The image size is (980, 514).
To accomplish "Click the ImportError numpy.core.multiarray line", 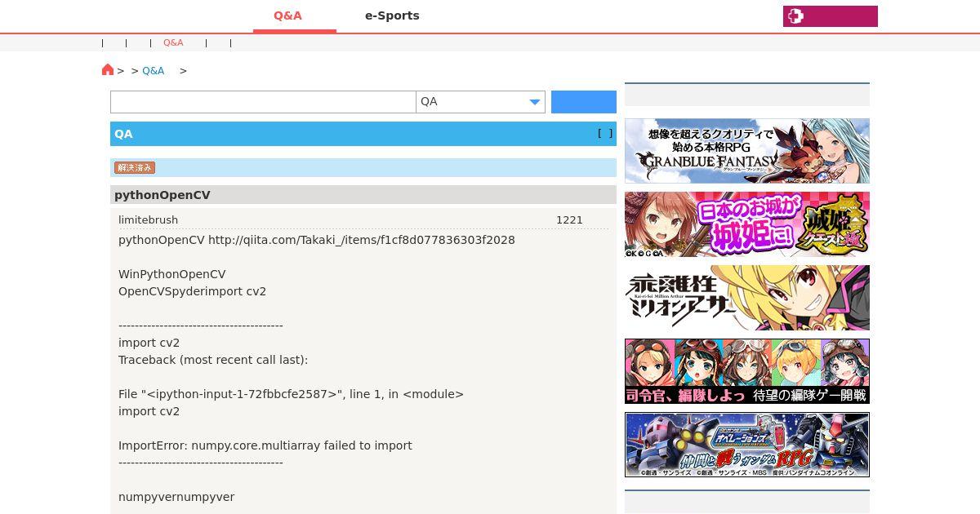I will click(x=265, y=445).
